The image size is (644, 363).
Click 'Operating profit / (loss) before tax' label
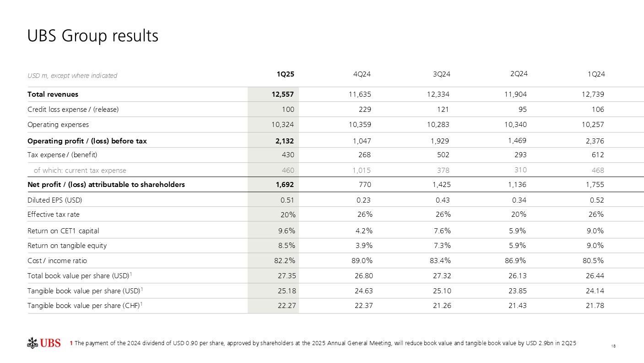[87, 141]
